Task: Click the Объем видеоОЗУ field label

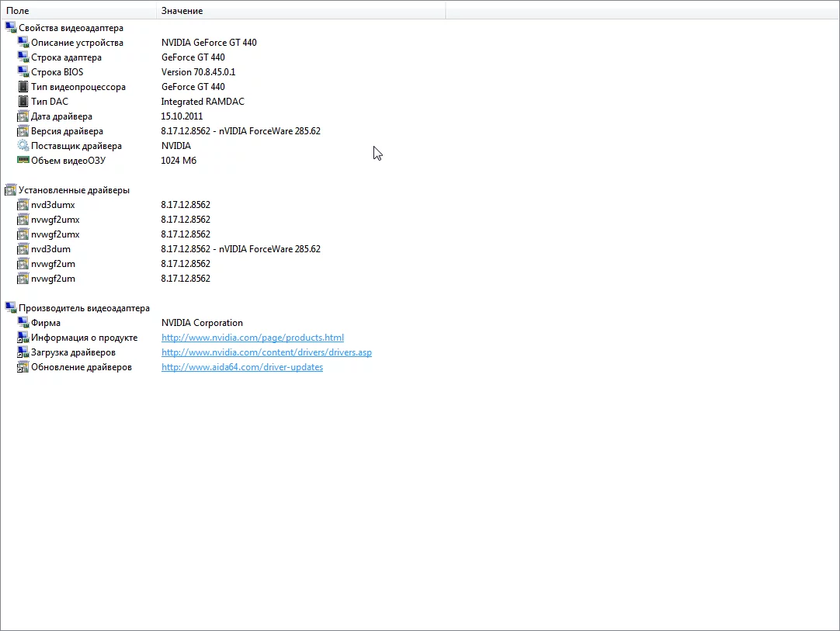Action: [x=68, y=160]
